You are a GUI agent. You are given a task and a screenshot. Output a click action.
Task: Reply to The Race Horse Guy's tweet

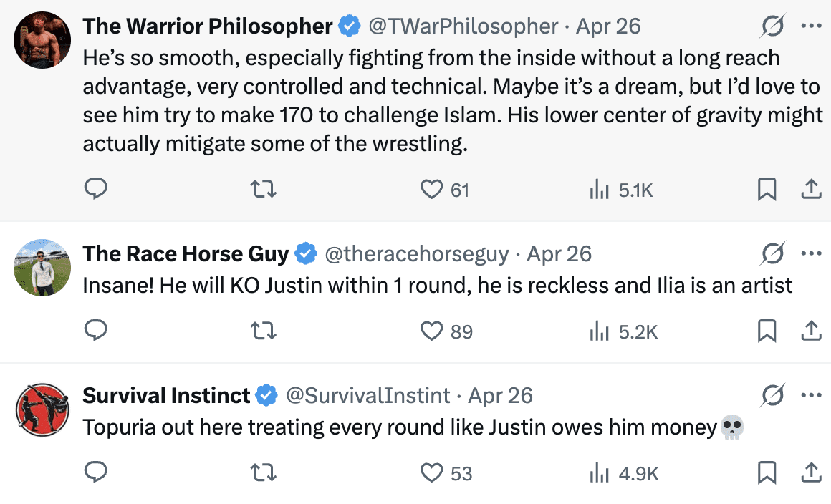point(96,331)
